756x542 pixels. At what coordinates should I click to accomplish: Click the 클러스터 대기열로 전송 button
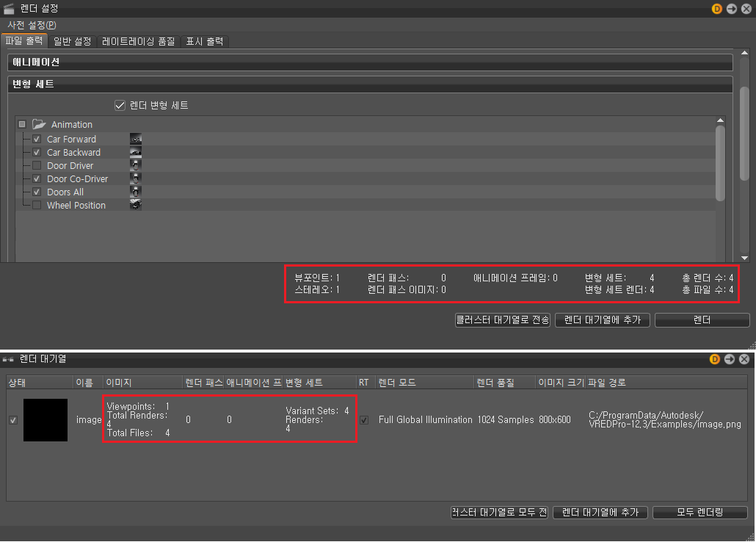coord(502,320)
